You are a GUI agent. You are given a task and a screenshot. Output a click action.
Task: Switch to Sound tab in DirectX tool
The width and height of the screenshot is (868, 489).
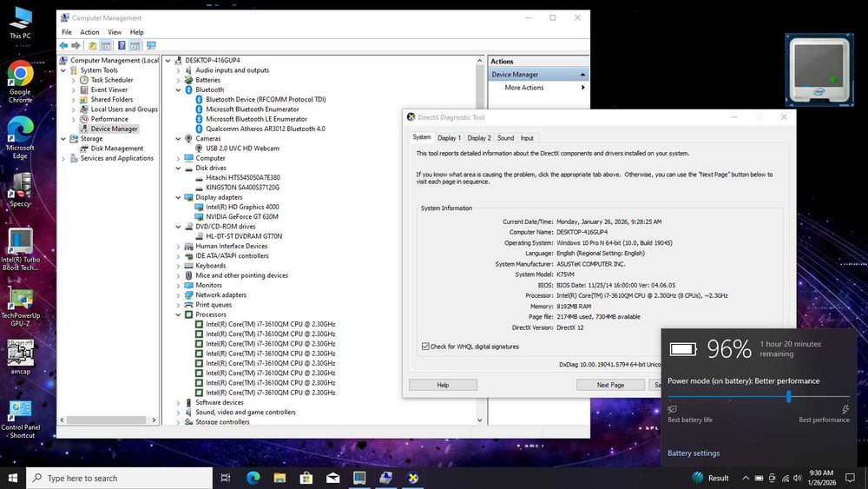pyautogui.click(x=505, y=138)
